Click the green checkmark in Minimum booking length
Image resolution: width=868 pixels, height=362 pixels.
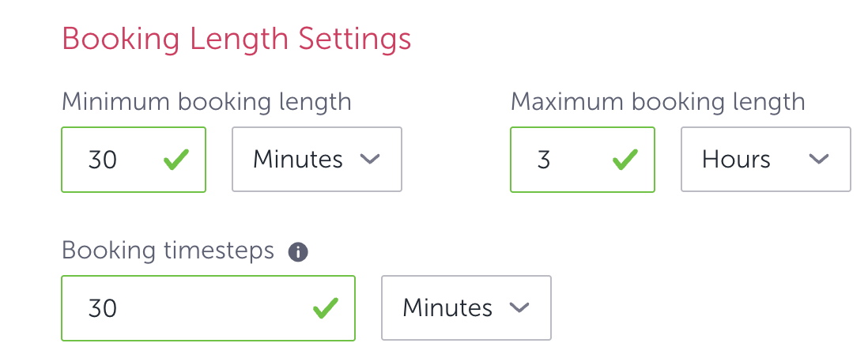coord(176,160)
